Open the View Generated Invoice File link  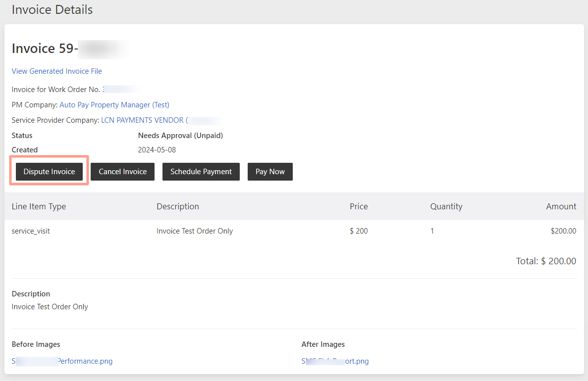[x=56, y=71]
